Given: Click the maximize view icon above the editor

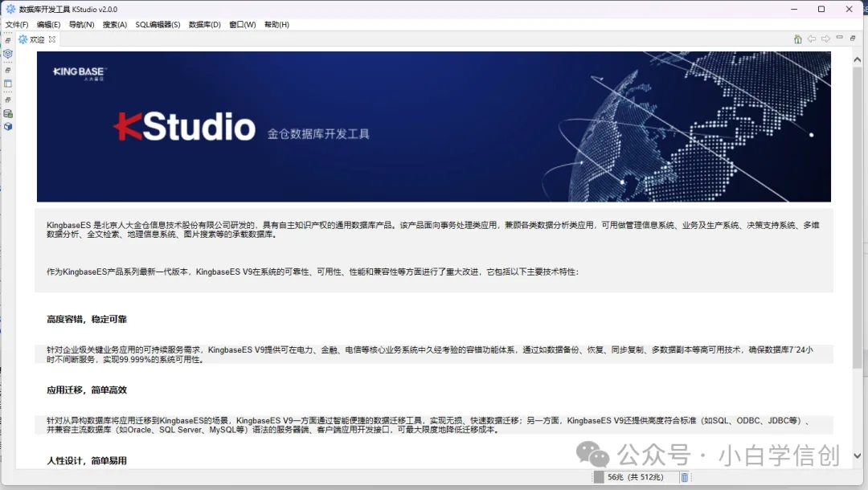Looking at the screenshot, I should point(852,38).
